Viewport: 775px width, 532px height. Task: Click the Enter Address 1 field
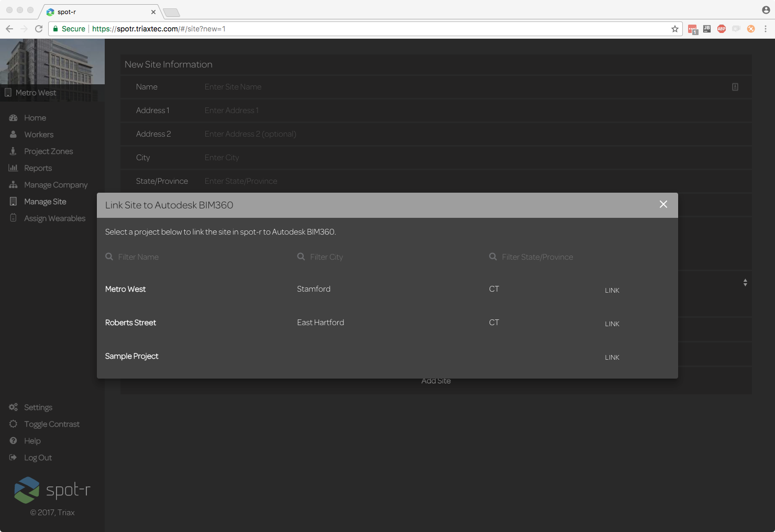click(x=474, y=110)
